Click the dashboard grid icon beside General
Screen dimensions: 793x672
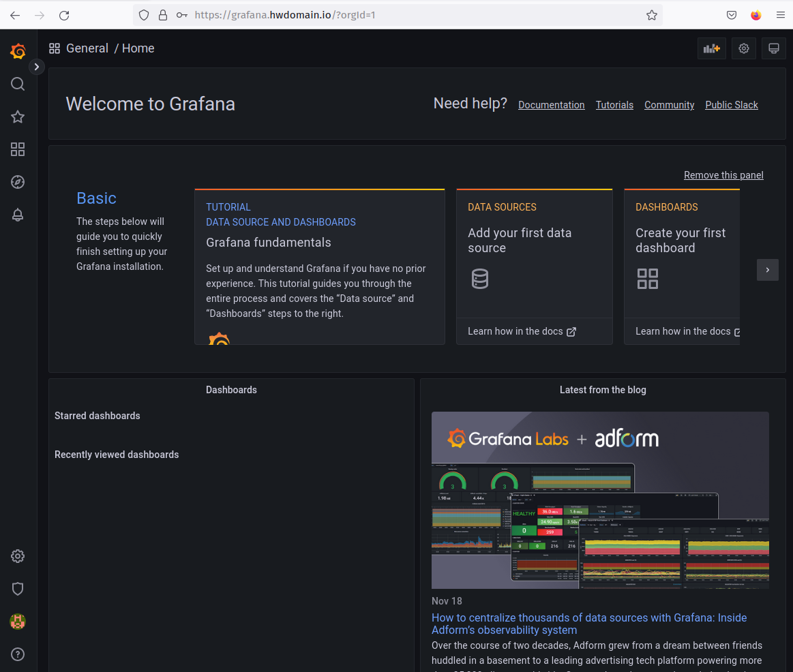pyautogui.click(x=55, y=48)
